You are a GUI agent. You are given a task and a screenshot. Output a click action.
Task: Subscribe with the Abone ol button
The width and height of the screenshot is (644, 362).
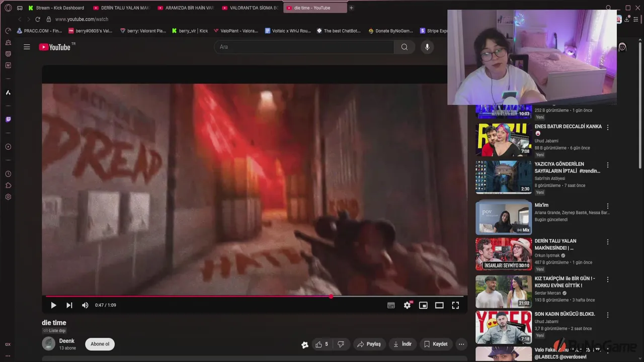(x=100, y=344)
